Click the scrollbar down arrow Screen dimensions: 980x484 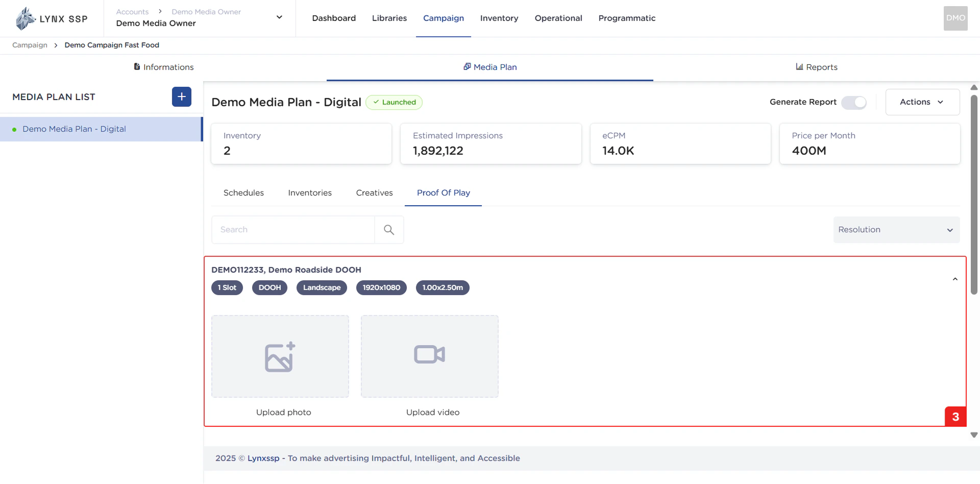[x=974, y=435]
